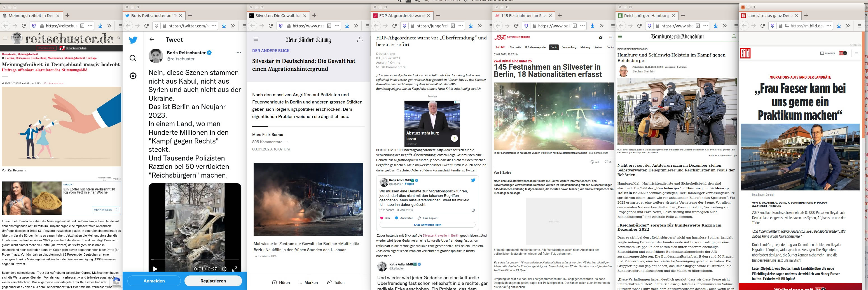868x290 pixels.
Task: Open Bild hamburger menu
Action: [856, 53]
